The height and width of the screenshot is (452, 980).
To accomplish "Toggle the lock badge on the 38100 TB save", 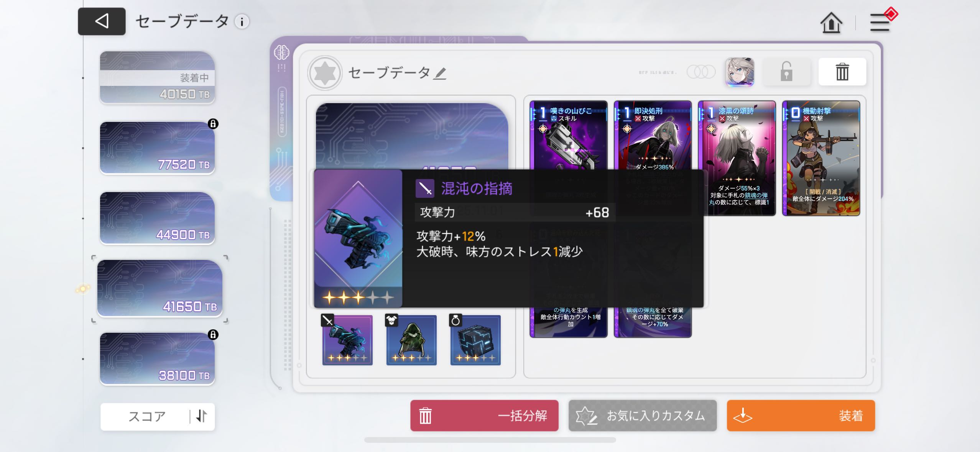I will coord(213,335).
